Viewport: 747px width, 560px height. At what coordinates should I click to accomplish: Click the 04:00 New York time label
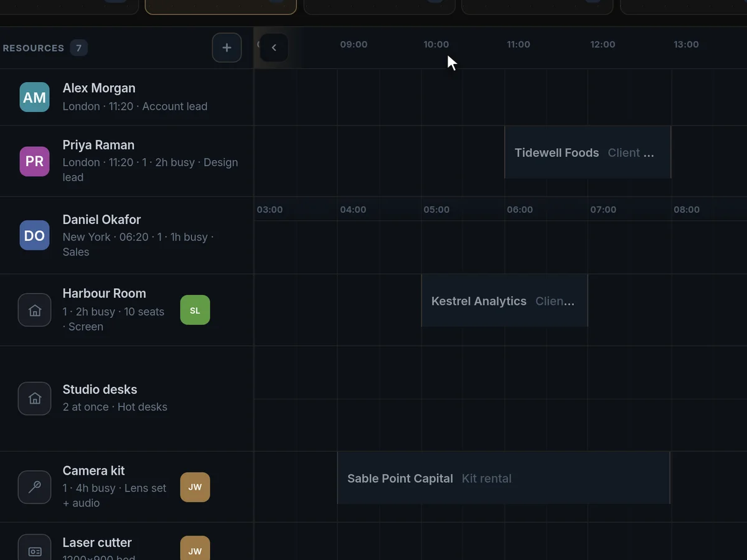(x=353, y=210)
